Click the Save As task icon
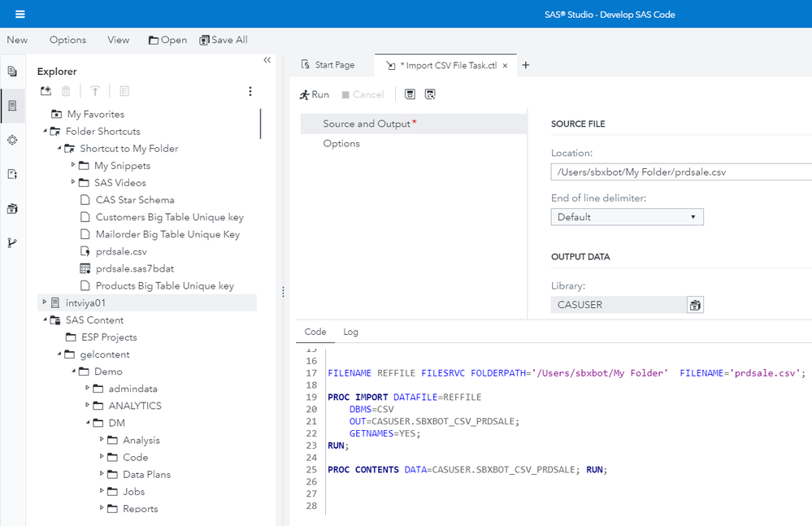The height and width of the screenshot is (526, 812). coord(430,94)
